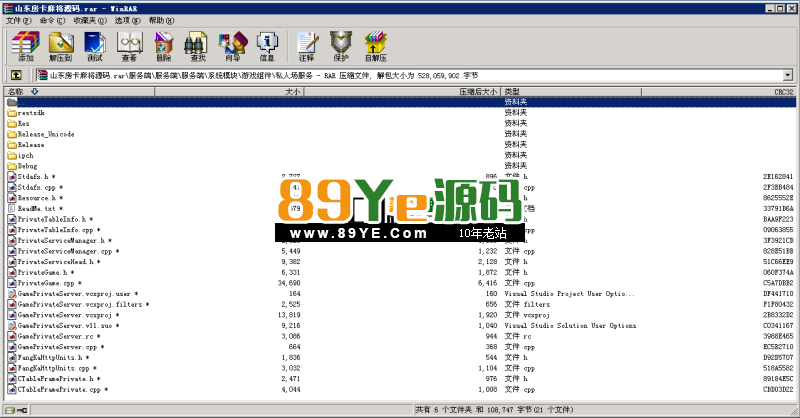Select file CTableFramePrivate.cpp
Screen dimensions: 800x418
point(59,389)
